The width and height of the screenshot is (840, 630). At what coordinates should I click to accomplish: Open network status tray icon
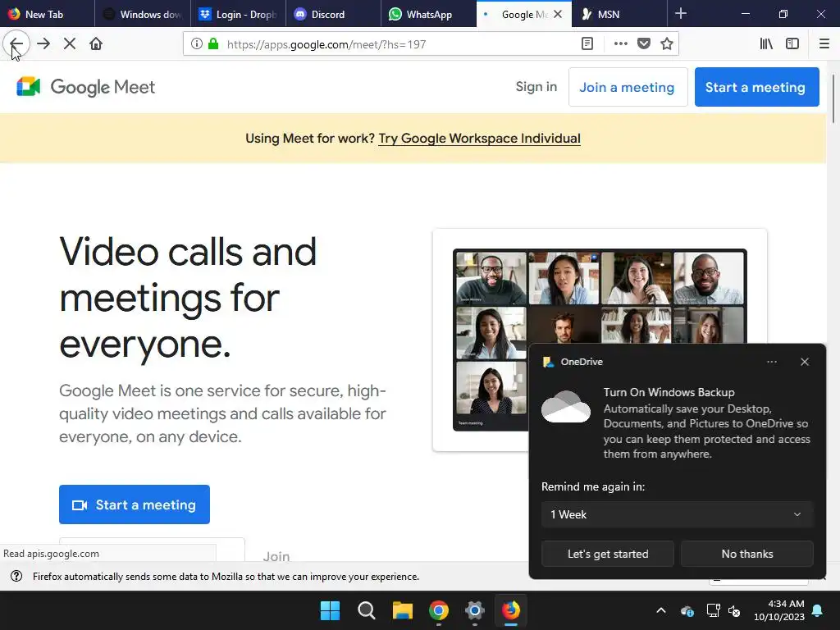tap(713, 610)
